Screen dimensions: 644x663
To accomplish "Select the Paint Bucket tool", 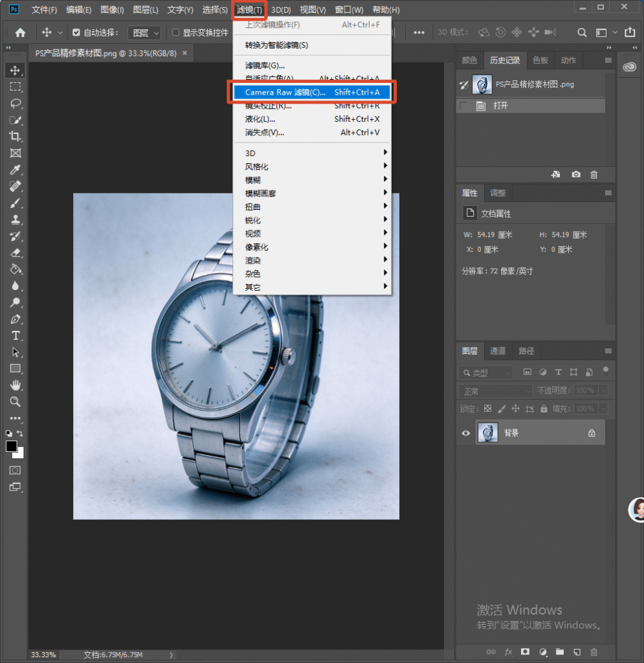I will pos(16,269).
